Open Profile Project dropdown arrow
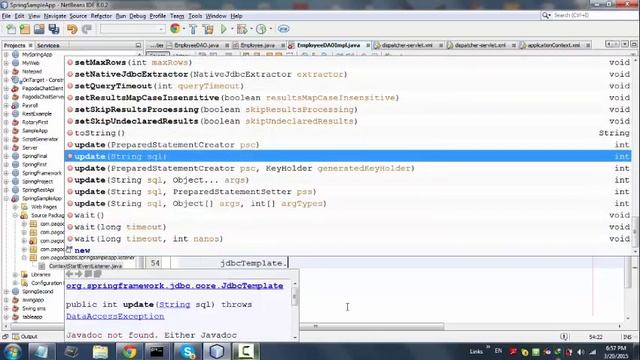Image resolution: width=640 pixels, height=360 pixels. 271,29
